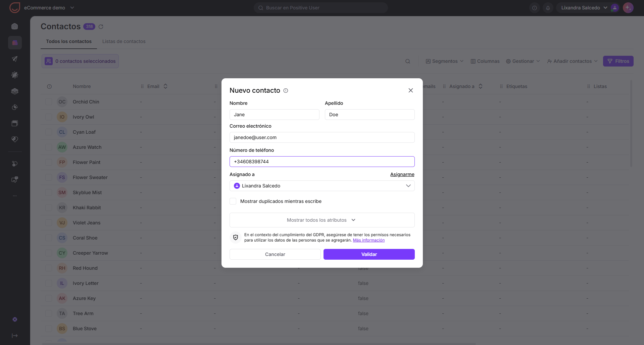The width and height of the screenshot is (644, 345).
Task: Click the search magnifier icon above the table
Action: point(408,61)
